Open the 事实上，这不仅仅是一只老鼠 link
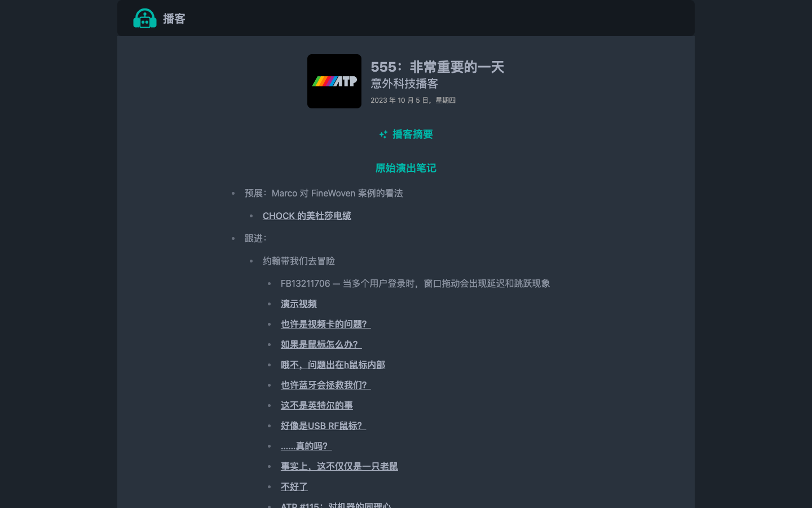The height and width of the screenshot is (508, 812). 339,466
